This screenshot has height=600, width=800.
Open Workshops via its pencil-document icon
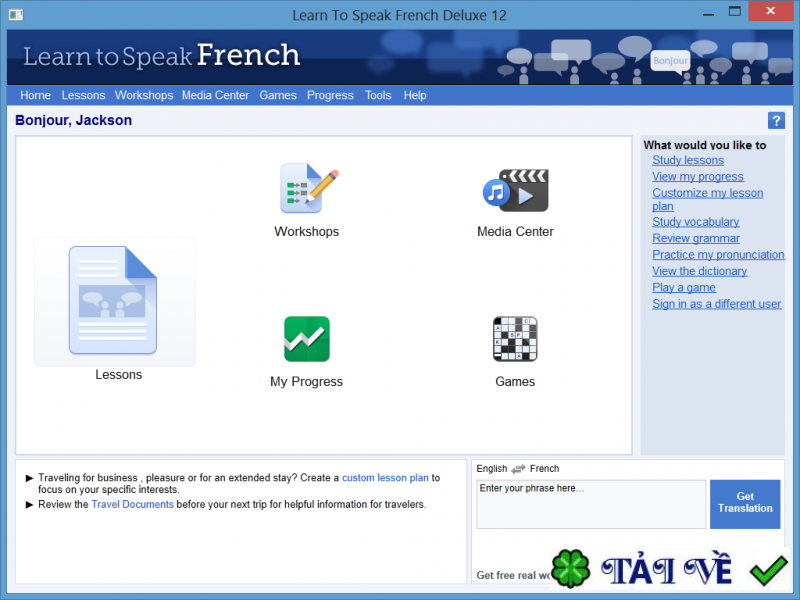306,190
